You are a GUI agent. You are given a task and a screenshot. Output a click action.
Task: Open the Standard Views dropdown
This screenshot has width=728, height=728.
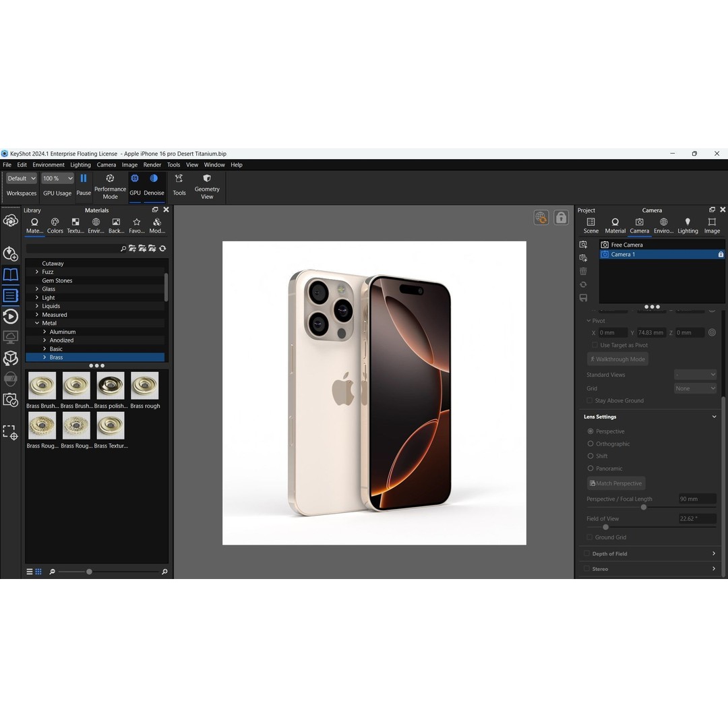point(695,375)
